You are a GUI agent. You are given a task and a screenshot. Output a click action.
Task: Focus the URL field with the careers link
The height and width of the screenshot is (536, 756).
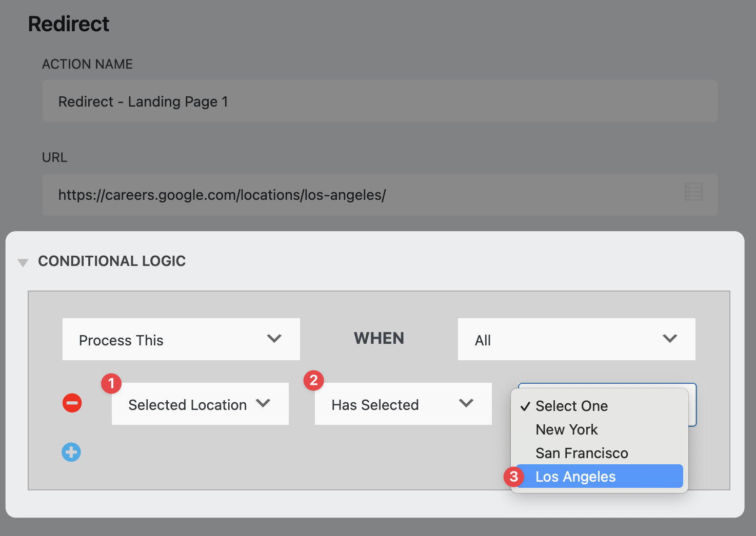(x=359, y=195)
